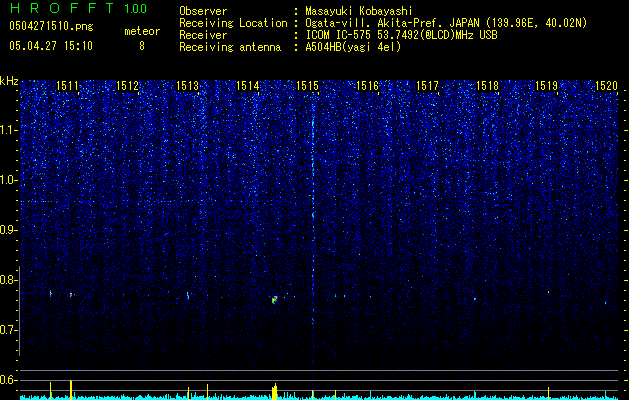Viewport: 629px width, 400px height.
Task: Select the filename 0504271510.png
Action: click(x=51, y=26)
